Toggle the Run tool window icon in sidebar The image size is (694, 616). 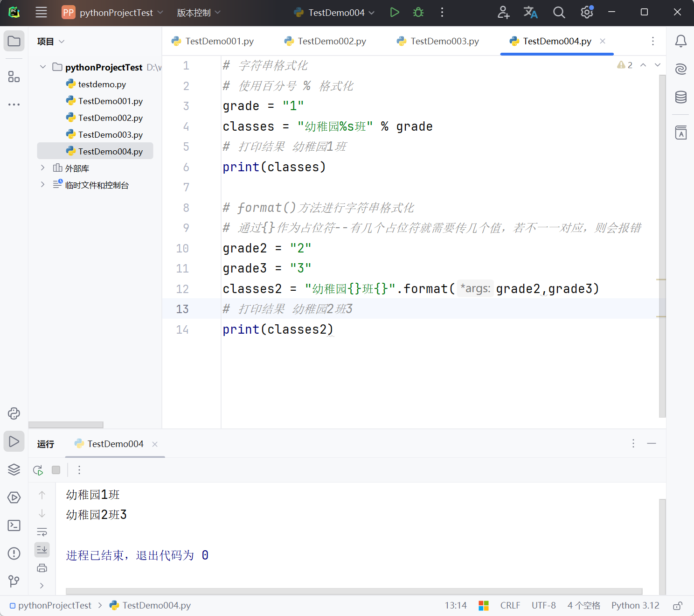[14, 441]
